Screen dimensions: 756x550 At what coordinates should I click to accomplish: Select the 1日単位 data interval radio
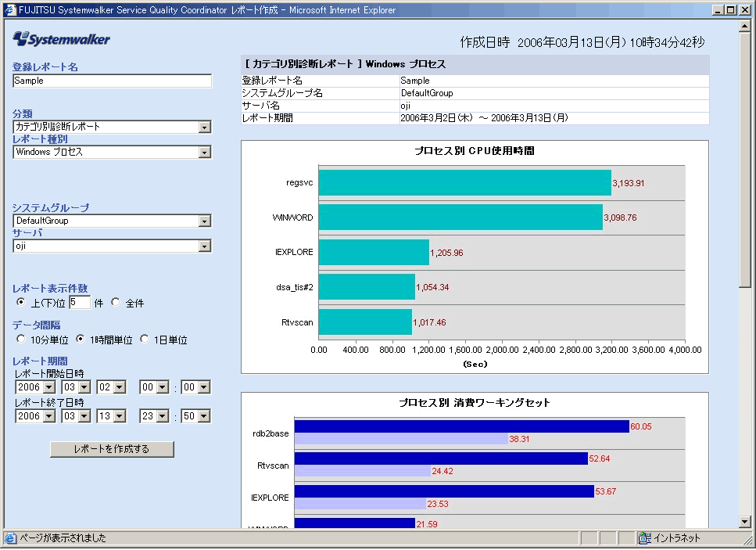pyautogui.click(x=144, y=339)
